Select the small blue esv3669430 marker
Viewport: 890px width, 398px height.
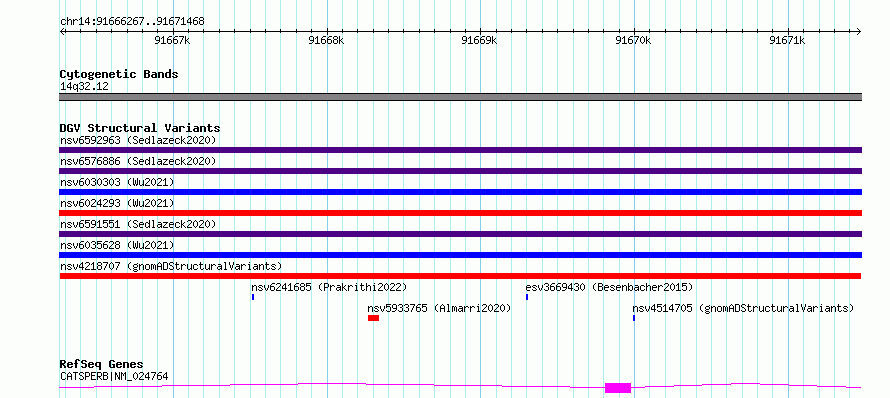coord(527,297)
